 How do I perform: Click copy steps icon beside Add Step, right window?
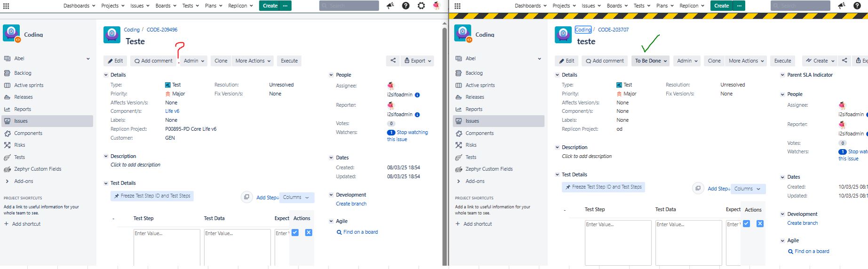point(698,188)
